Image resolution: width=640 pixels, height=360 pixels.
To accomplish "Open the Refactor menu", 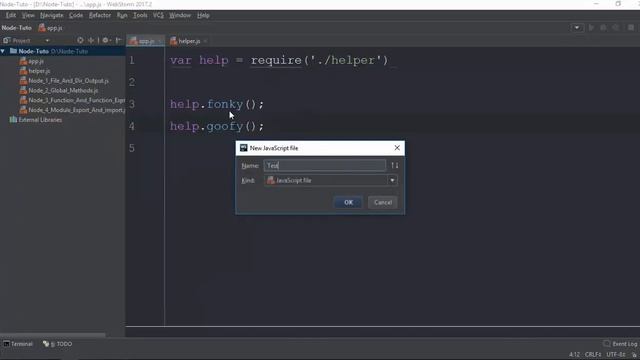I will (x=100, y=15).
